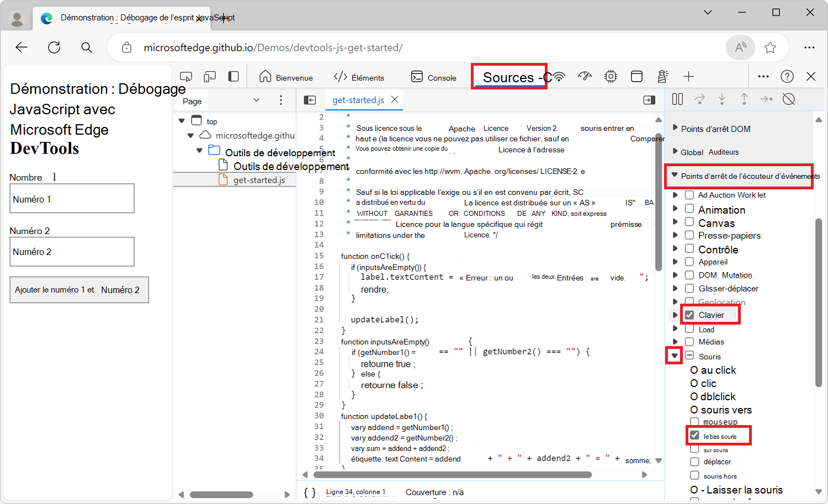This screenshot has width=828, height=504.
Task: Add this page to favorites star
Action: (x=770, y=47)
